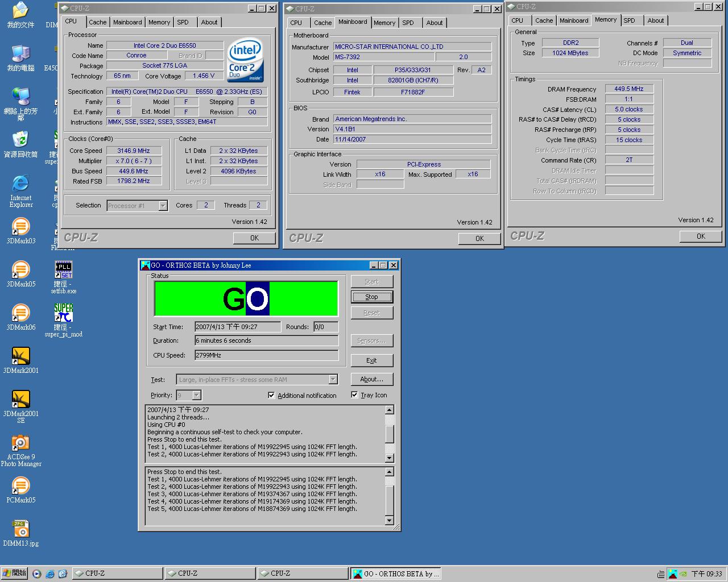Open the Priority dropdown in ORTHOS
728x582 pixels.
click(x=197, y=395)
